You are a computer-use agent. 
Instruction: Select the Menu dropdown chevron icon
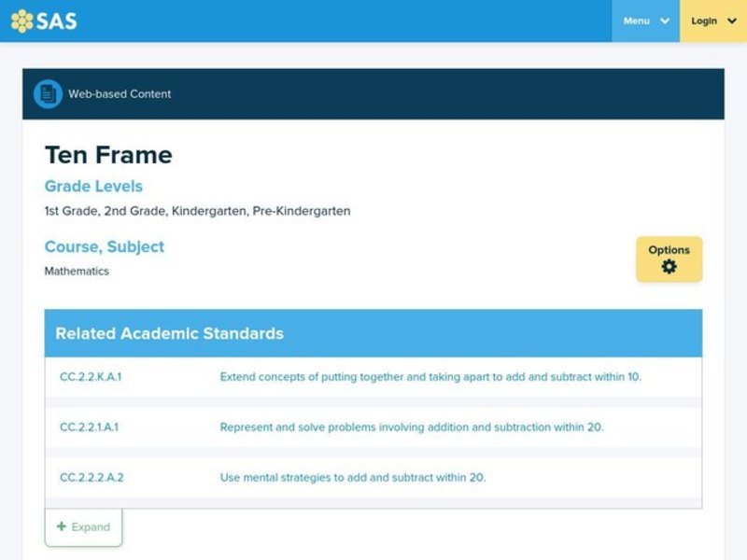click(x=665, y=21)
